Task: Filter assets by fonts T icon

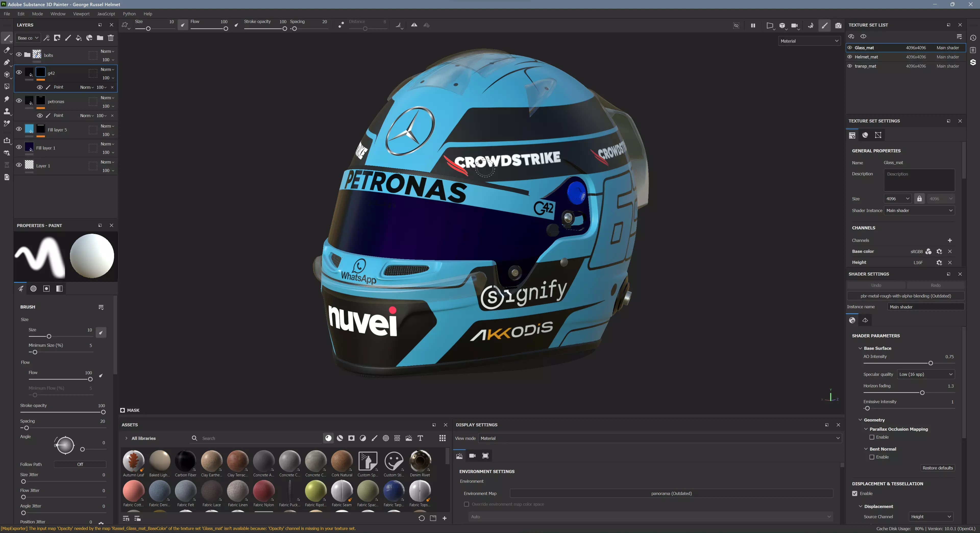Action: click(420, 438)
